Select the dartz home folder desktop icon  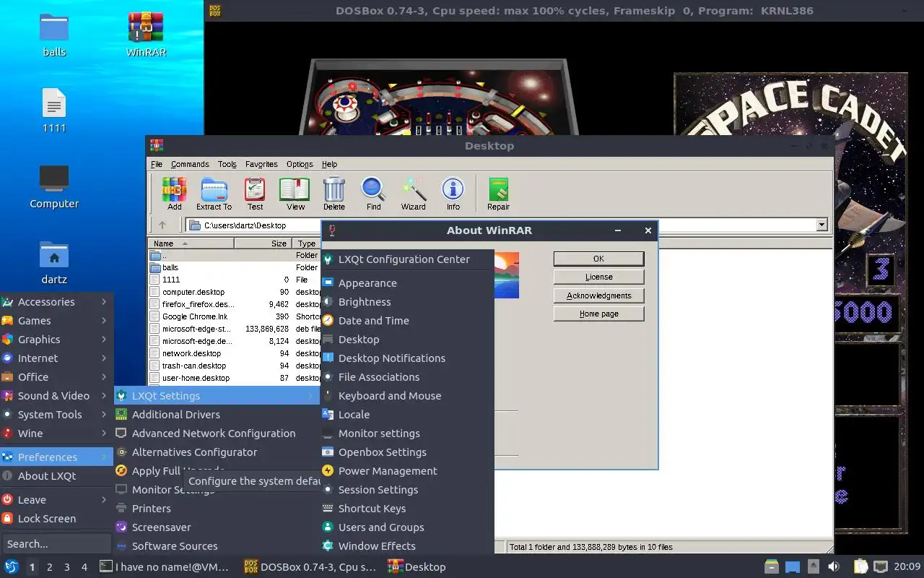click(x=54, y=262)
